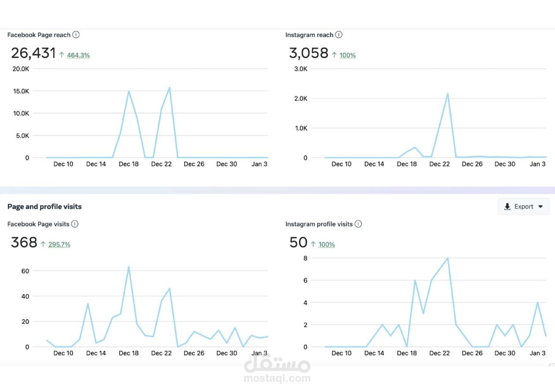Click the download icon in Export button
This screenshot has width=555, height=392.
(507, 207)
